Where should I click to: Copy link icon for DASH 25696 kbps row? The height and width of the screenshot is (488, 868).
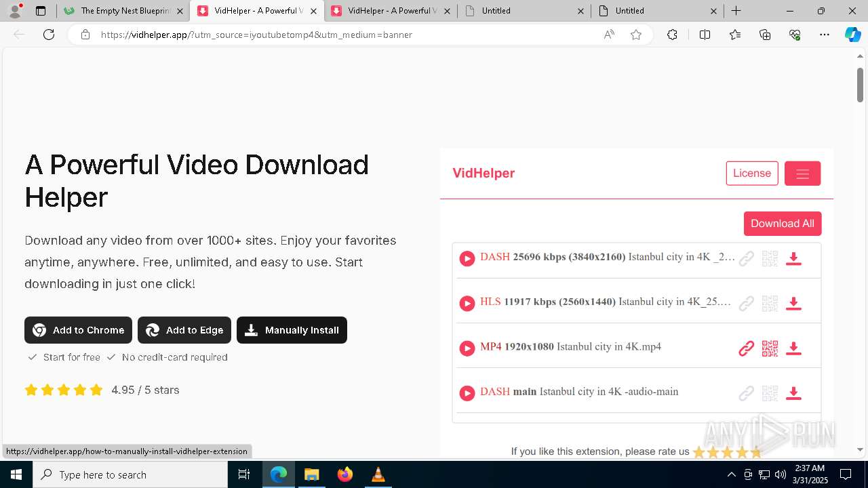(x=746, y=258)
